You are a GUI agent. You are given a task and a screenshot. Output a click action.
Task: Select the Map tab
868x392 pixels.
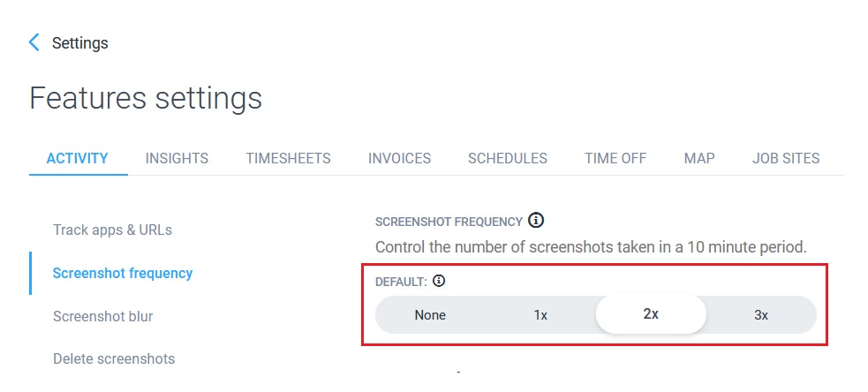[699, 159]
